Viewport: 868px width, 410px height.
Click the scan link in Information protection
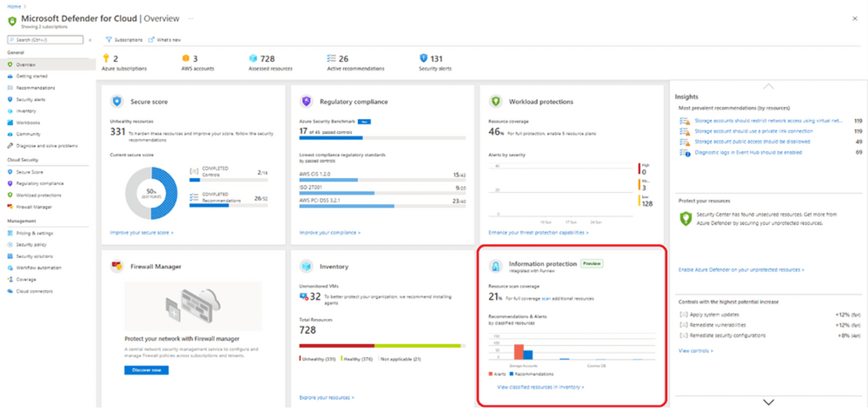[x=546, y=298]
